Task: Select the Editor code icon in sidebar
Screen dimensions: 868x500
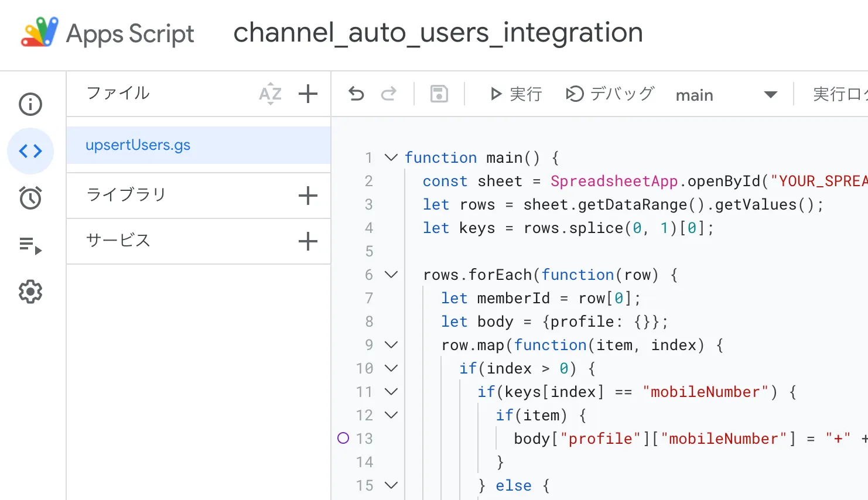Action: 30,151
